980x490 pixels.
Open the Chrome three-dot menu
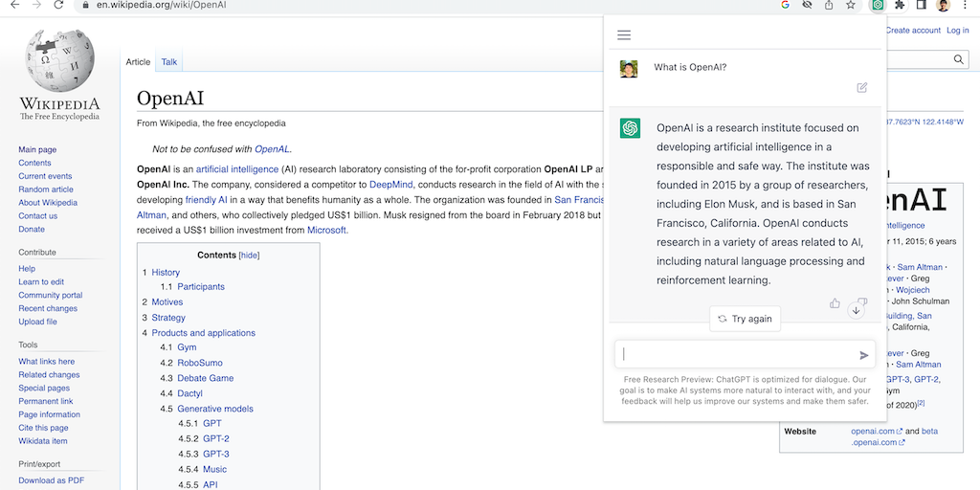point(966,6)
